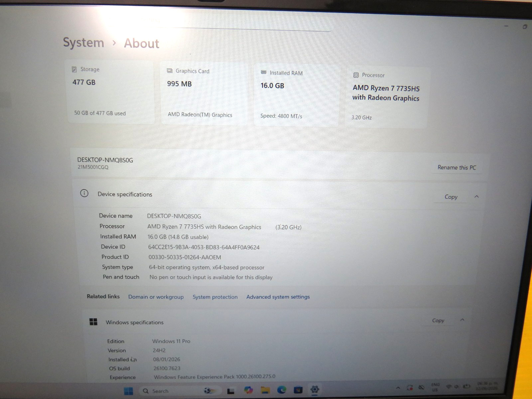Show hidden system tray icons
Screen dimensions: 532x399
pyautogui.click(x=398, y=388)
